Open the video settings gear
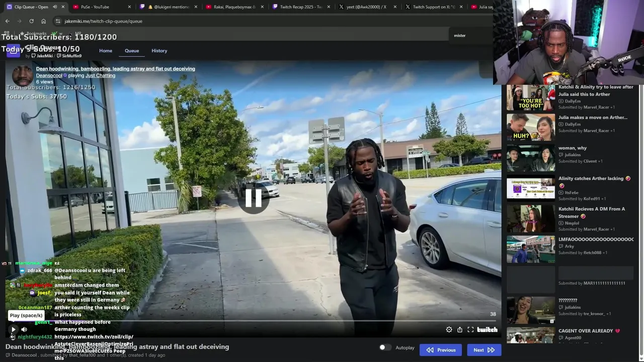 click(x=449, y=329)
